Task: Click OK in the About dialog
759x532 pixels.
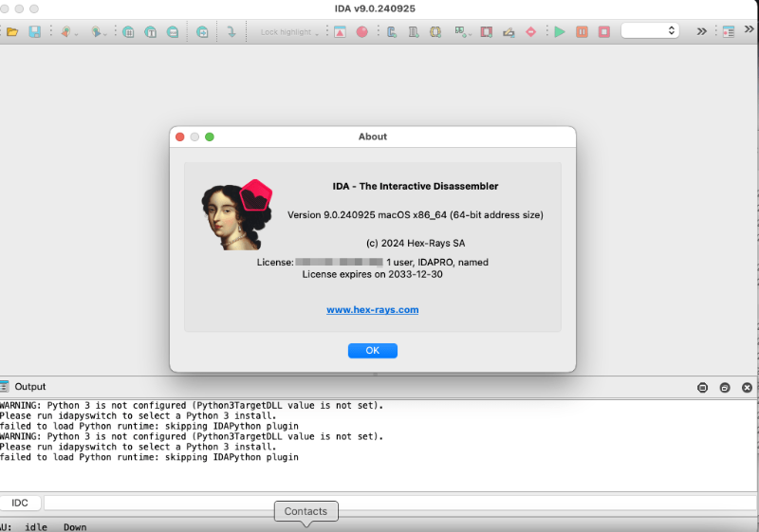Action: [373, 351]
